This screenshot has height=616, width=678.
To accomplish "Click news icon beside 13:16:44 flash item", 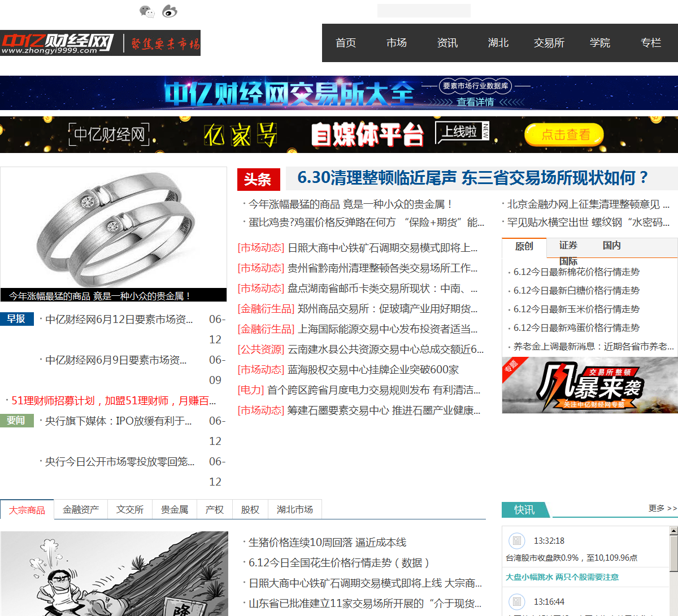I will point(516,602).
